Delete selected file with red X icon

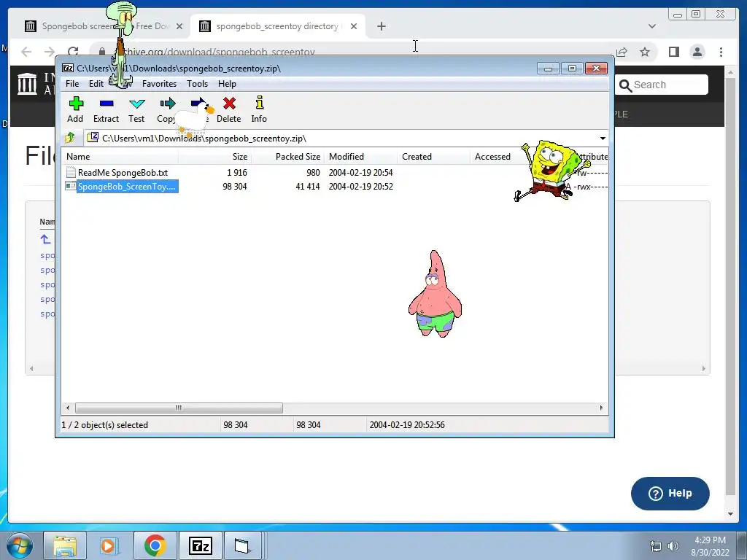coord(228,109)
